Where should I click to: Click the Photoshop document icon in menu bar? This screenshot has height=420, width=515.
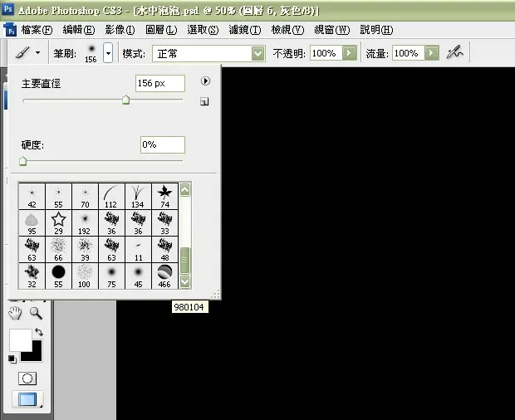tap(11, 30)
